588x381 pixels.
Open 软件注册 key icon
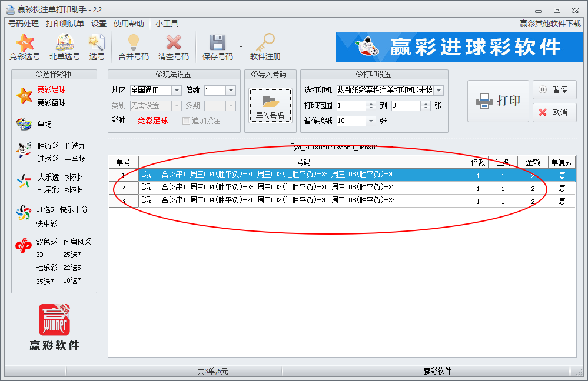click(x=265, y=47)
